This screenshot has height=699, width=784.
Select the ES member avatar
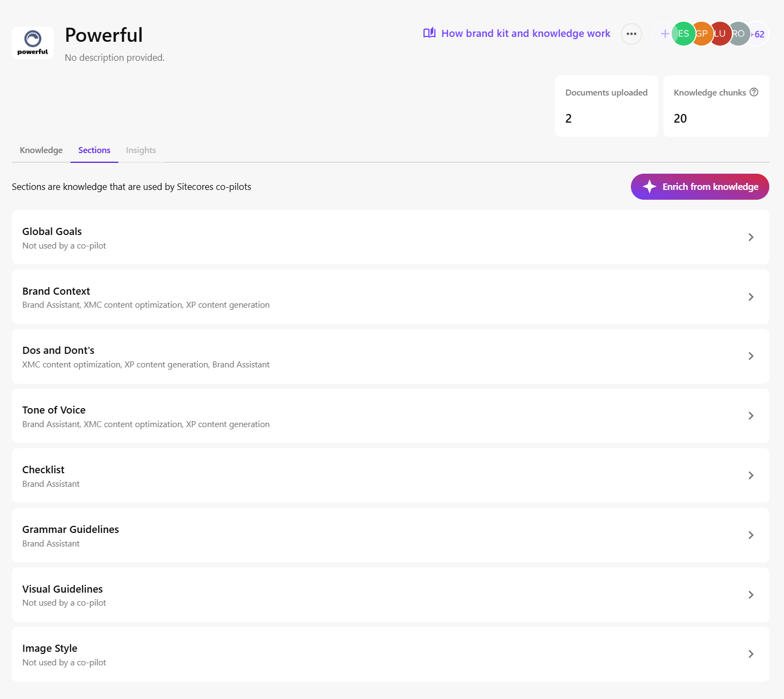(683, 34)
